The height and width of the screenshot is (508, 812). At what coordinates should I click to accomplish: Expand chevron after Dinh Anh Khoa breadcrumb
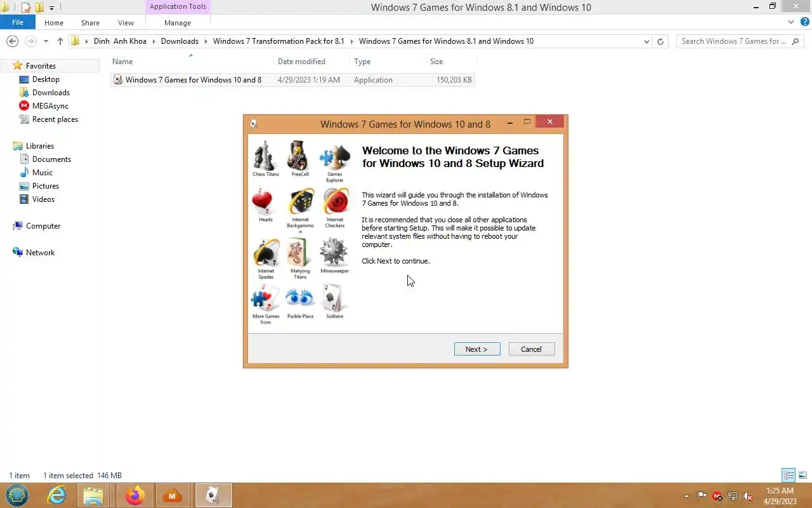(154, 41)
